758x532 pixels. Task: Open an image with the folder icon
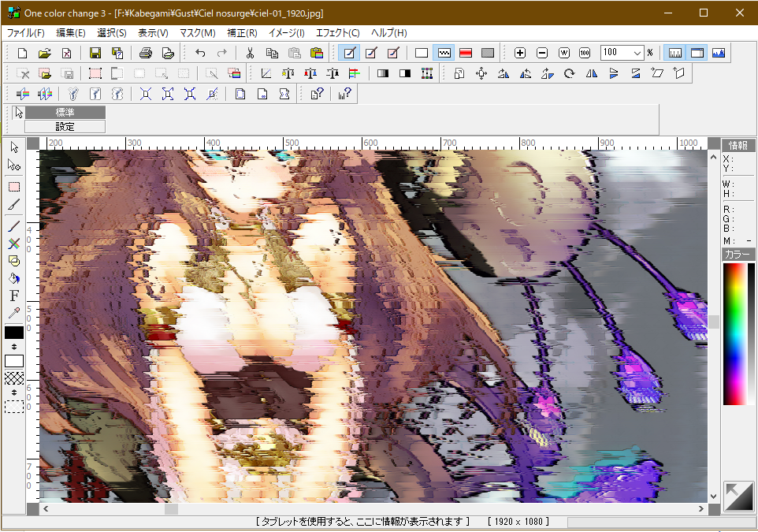tap(44, 54)
